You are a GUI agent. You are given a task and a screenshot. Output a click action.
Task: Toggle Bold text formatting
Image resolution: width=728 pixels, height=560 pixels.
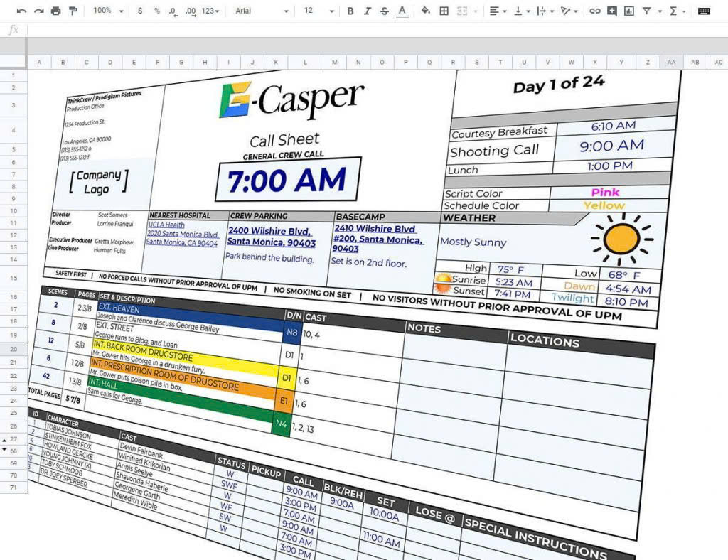point(350,11)
